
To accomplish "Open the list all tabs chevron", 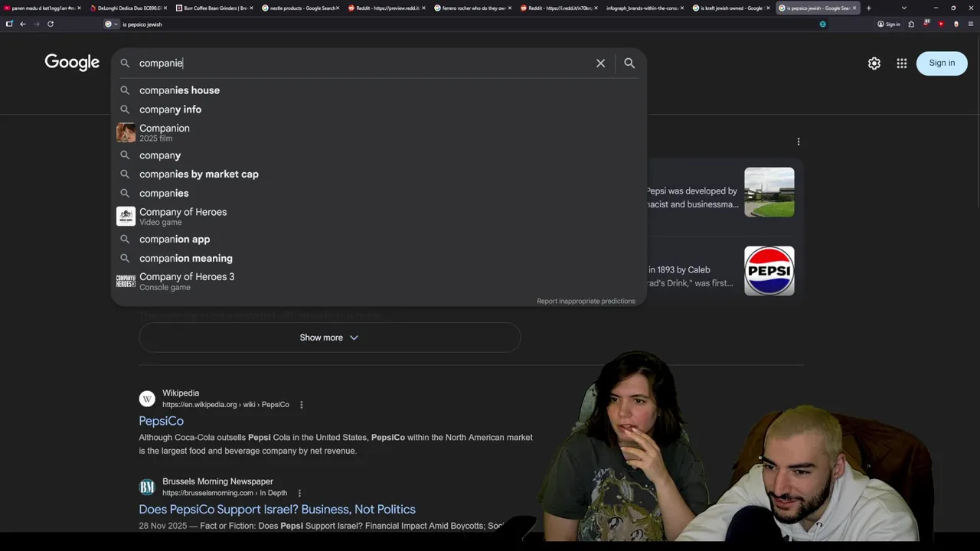I will tap(904, 8).
